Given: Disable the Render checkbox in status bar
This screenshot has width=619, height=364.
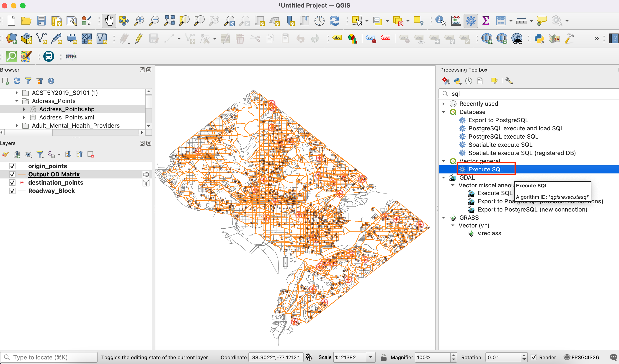Looking at the screenshot, I should pyautogui.click(x=534, y=357).
